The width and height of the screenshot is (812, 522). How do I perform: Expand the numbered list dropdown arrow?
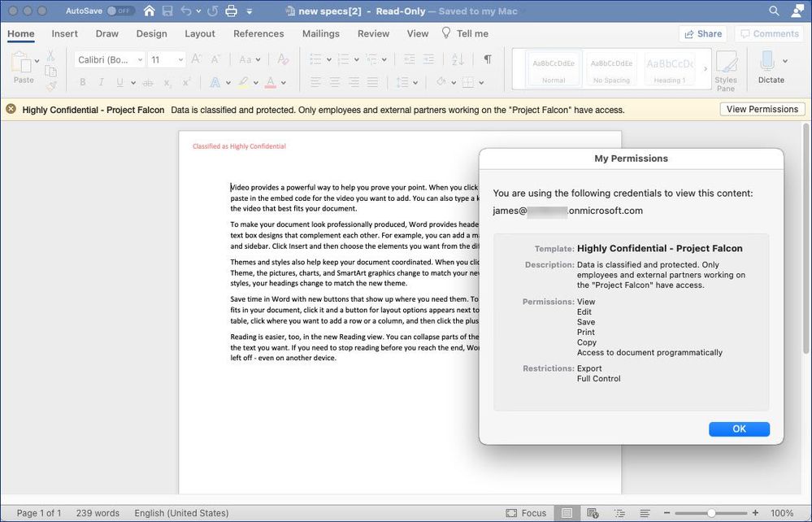click(x=356, y=59)
